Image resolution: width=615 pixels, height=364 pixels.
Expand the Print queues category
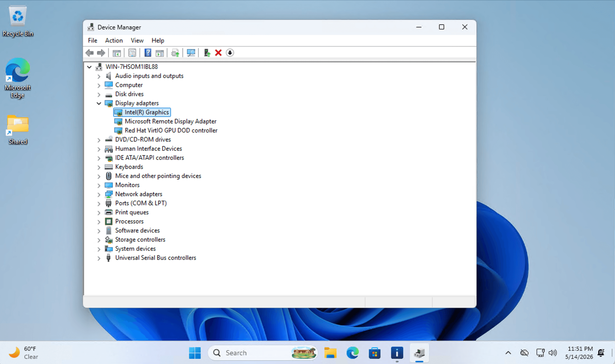[x=99, y=213]
